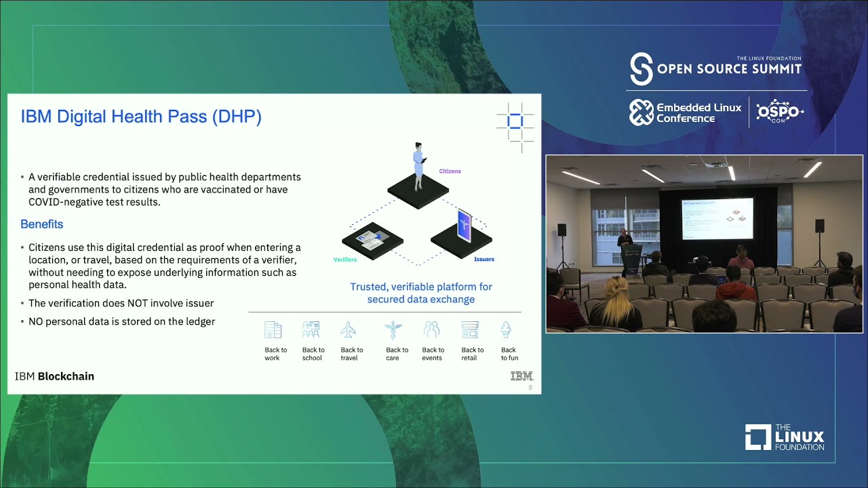Click the 'Back to retail' label
The image size is (868, 488).
click(x=473, y=354)
